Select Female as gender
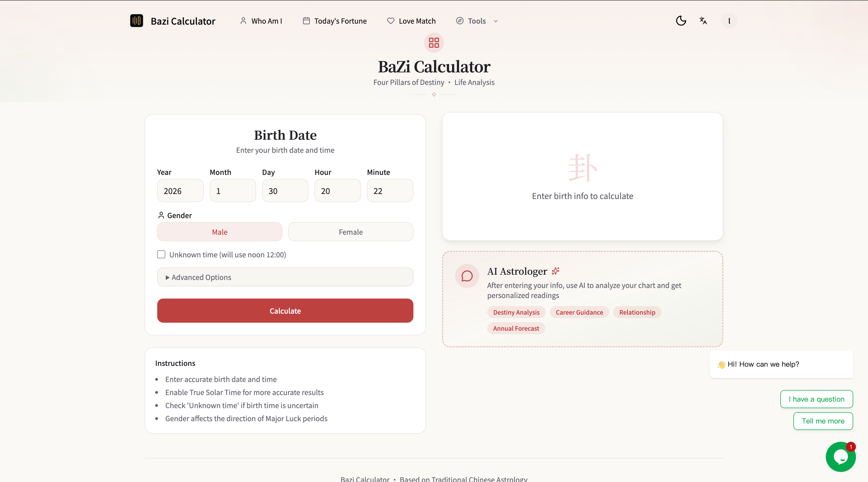868x482 pixels. coord(350,232)
